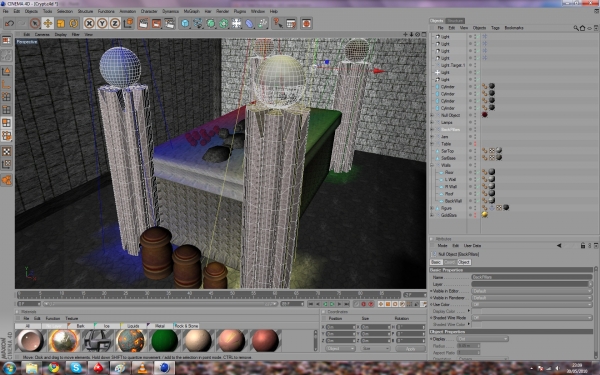This screenshot has width=600, height=375.
Task: Open Google Chrome from taskbar
Action: [54, 368]
